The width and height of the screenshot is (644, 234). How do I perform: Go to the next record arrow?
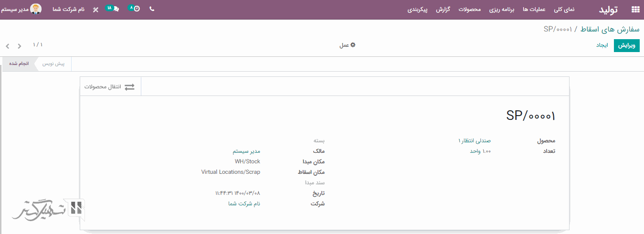click(x=20, y=46)
